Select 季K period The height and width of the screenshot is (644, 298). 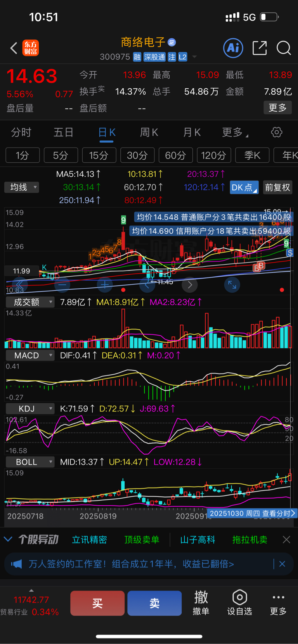[252, 155]
